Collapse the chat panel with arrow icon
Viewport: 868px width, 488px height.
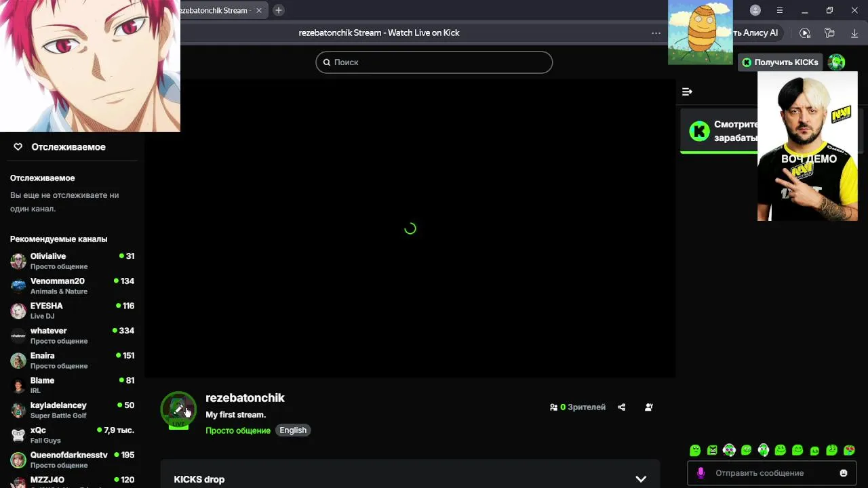pos(687,91)
